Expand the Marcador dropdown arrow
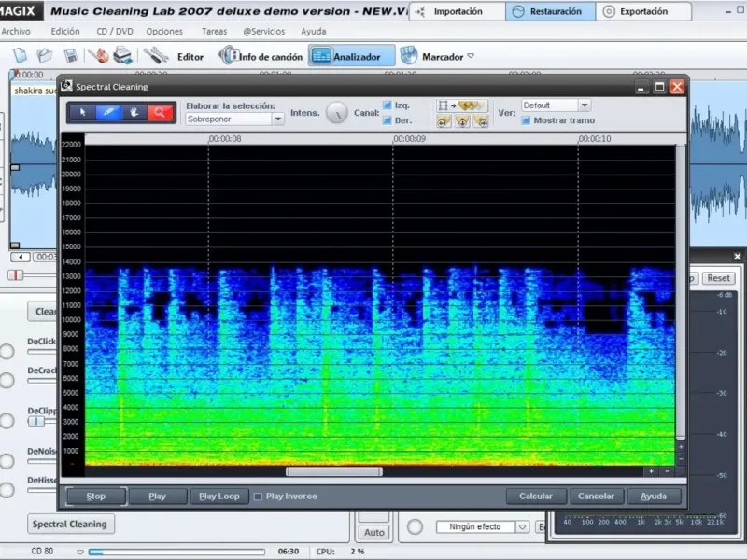The image size is (747, 560). pyautogui.click(x=471, y=57)
